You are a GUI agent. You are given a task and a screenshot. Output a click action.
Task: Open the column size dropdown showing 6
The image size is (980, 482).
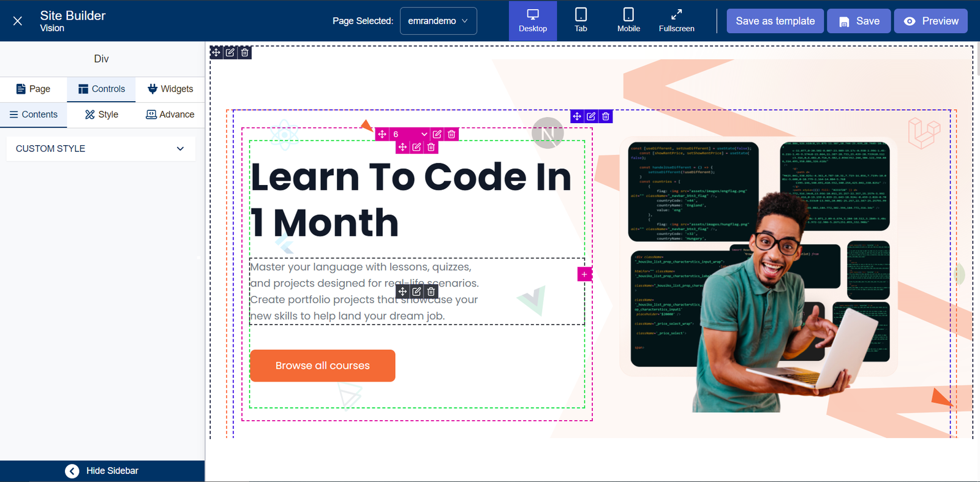(x=410, y=134)
